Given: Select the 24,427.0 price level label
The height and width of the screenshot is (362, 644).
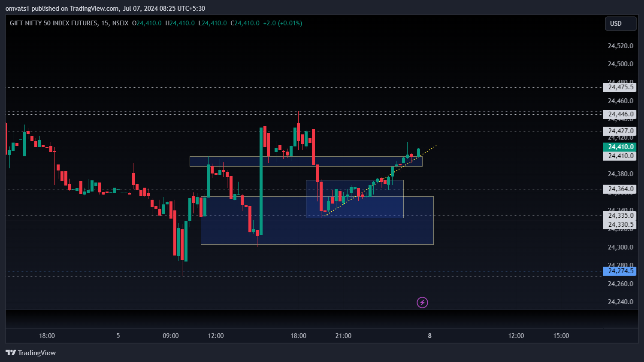Looking at the screenshot, I should click(620, 131).
